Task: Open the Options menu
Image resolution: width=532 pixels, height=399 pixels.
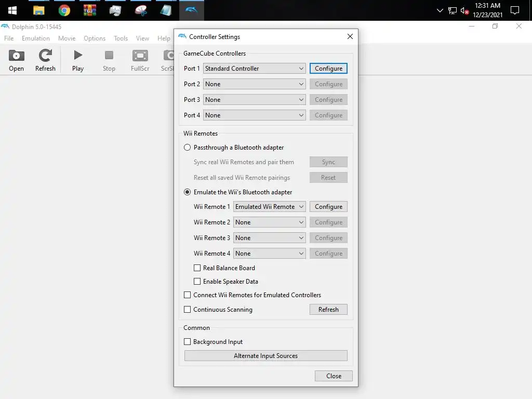Action: [x=95, y=38]
